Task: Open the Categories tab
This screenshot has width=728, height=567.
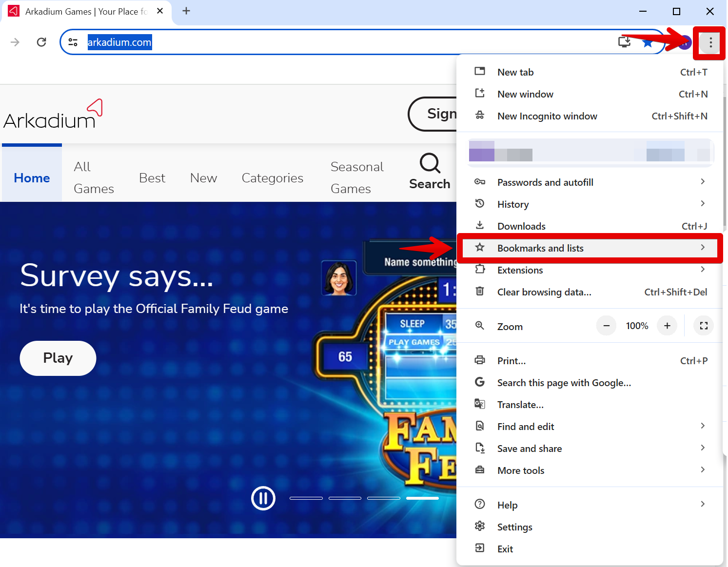Action: [273, 178]
